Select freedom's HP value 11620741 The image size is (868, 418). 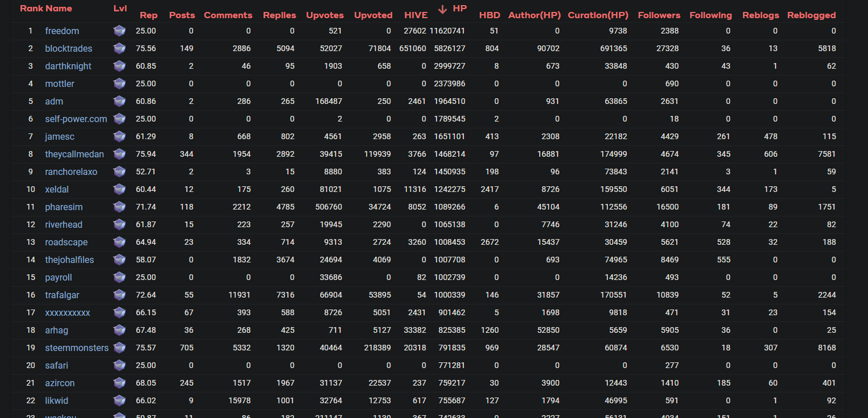[447, 31]
